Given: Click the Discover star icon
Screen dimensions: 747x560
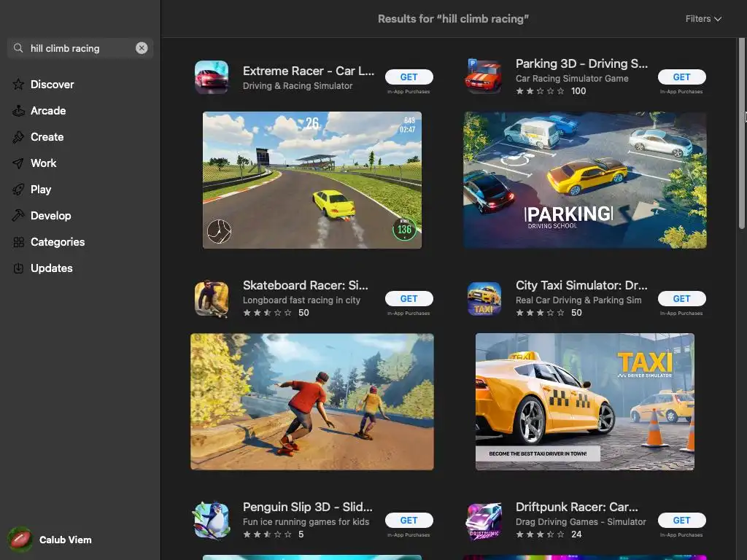Looking at the screenshot, I should pyautogui.click(x=18, y=85).
